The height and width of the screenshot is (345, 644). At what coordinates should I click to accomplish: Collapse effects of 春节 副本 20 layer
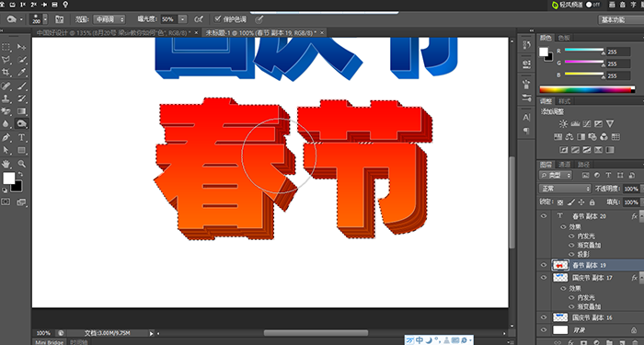tap(640, 216)
